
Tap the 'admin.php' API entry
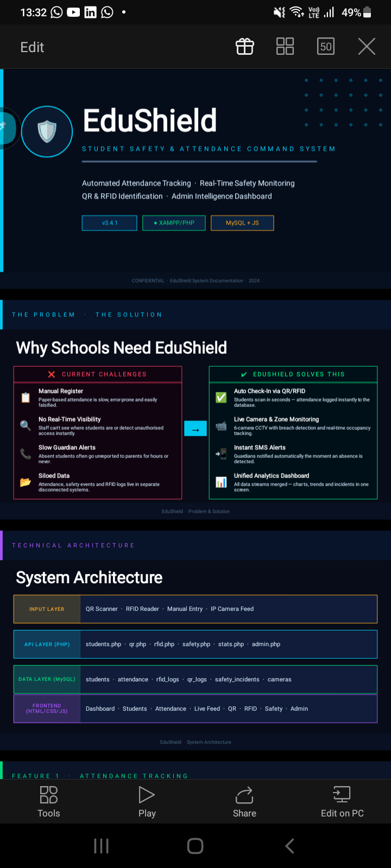[266, 644]
